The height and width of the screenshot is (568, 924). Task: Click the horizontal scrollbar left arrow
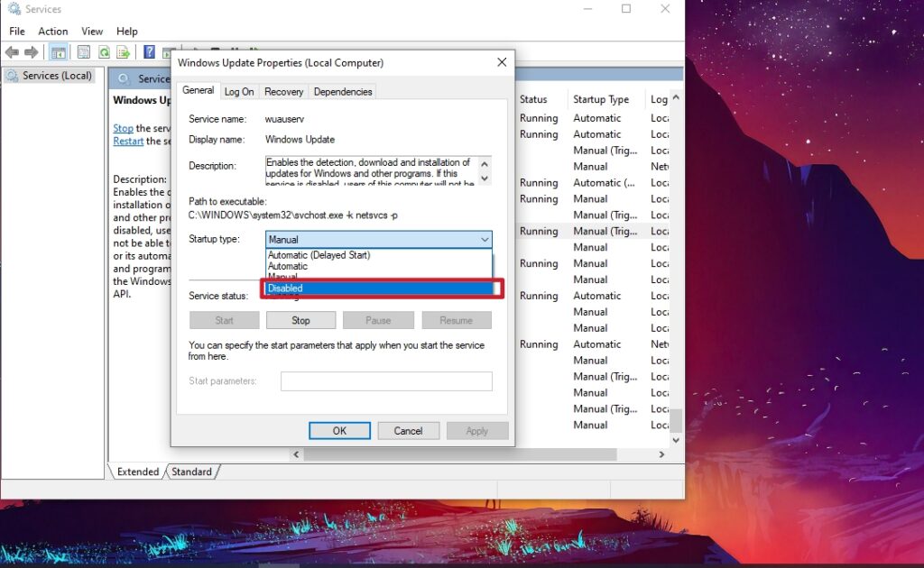296,454
